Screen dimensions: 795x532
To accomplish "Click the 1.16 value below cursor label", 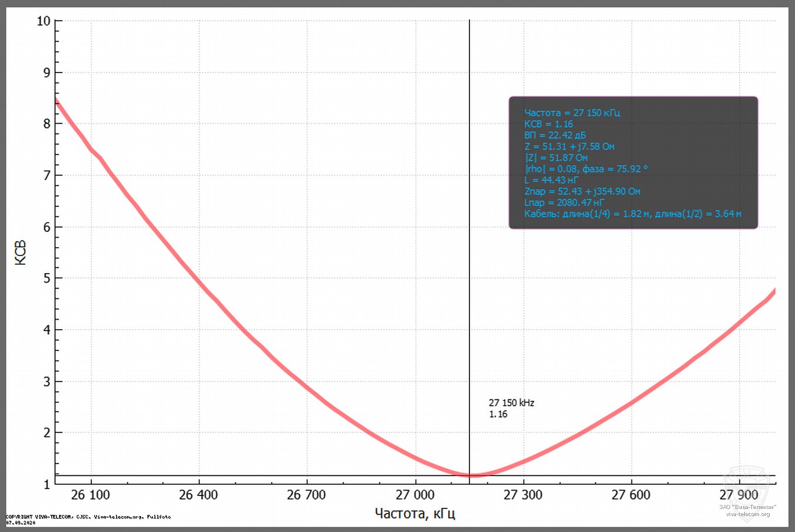I will point(498,414).
